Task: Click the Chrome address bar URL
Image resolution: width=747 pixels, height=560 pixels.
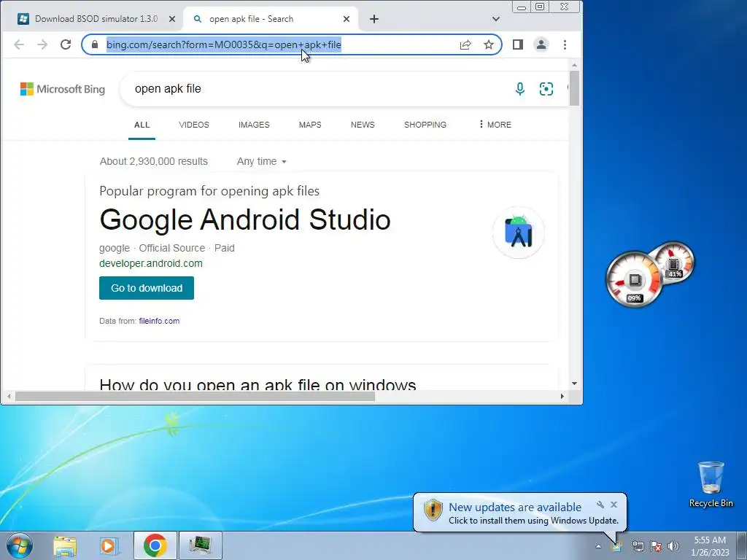Action: click(x=224, y=44)
